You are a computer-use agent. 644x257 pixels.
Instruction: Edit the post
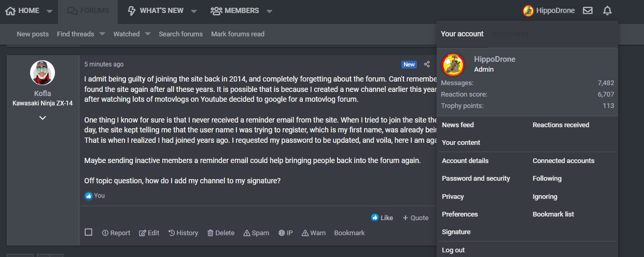[x=149, y=233]
